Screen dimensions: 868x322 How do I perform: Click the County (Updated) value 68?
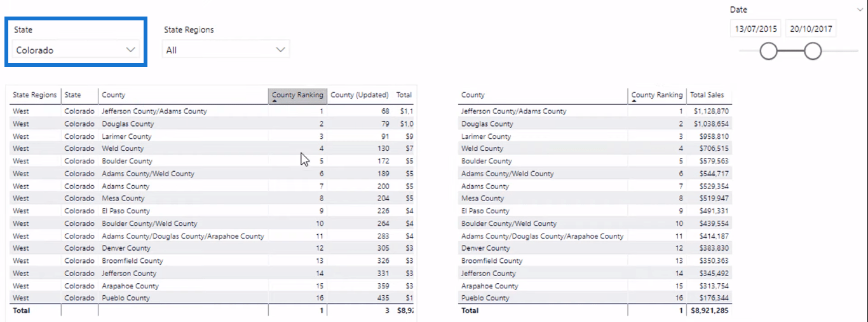pos(384,111)
